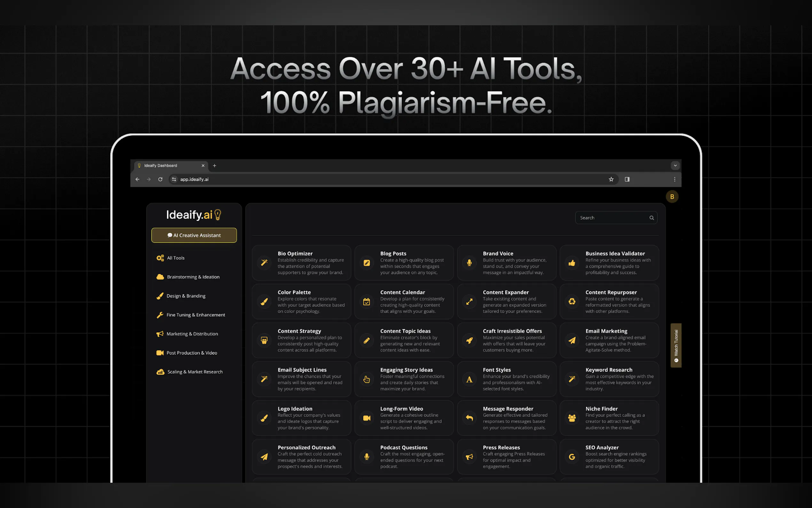
Task: Bookmark page with the star icon
Action: pyautogui.click(x=611, y=179)
